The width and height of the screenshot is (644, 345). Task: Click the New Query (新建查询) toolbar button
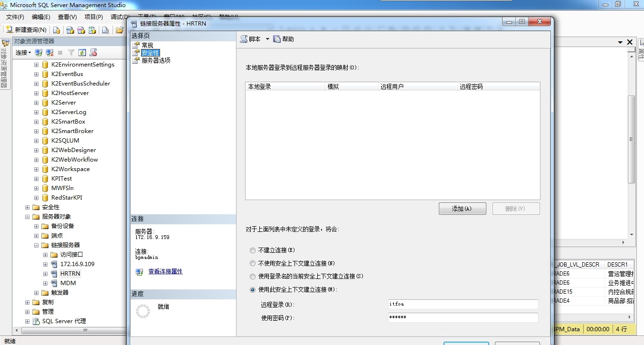coord(26,30)
